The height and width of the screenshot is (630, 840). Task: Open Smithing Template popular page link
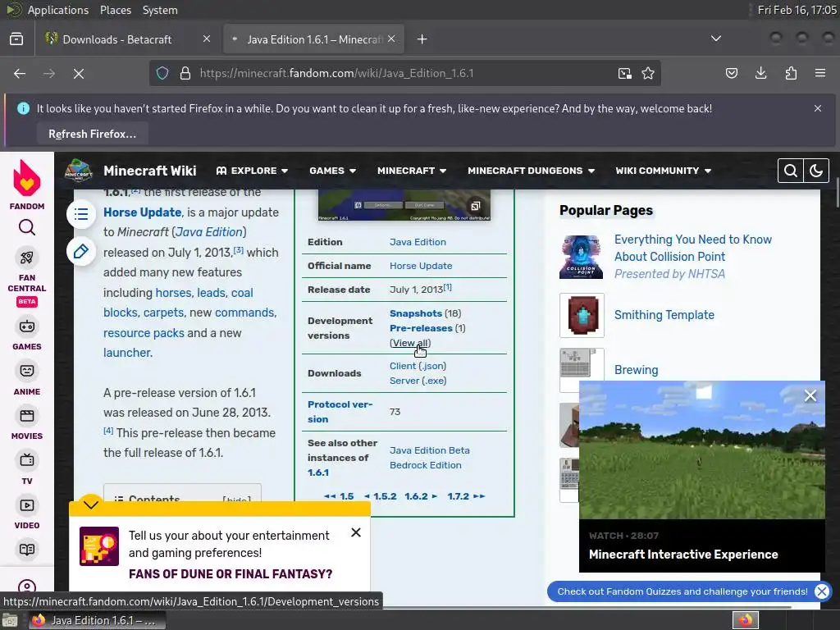pyautogui.click(x=664, y=315)
